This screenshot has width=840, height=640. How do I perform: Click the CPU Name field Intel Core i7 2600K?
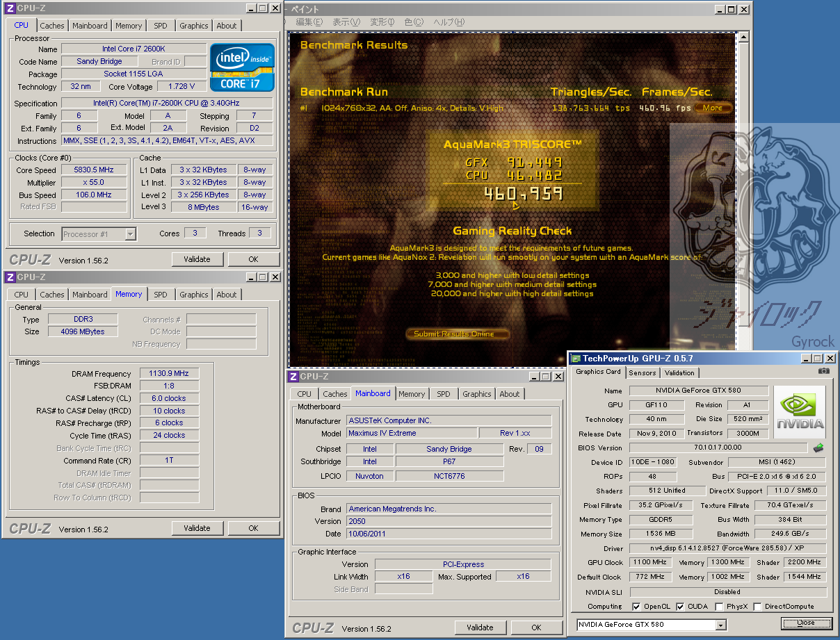click(134, 49)
